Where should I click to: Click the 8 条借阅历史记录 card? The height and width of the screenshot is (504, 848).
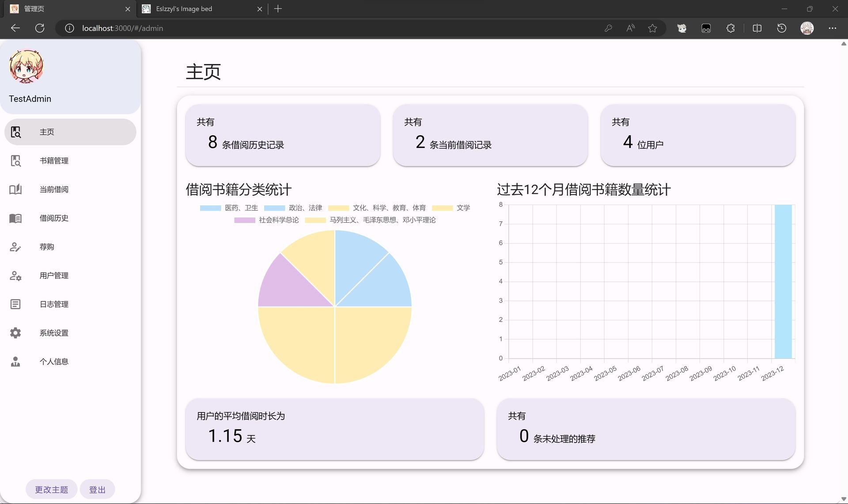(x=283, y=135)
